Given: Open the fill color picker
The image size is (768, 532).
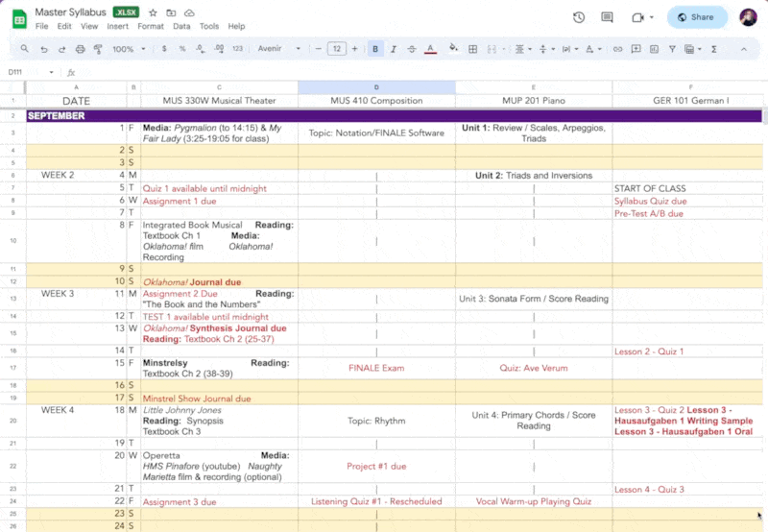Looking at the screenshot, I should click(x=453, y=48).
